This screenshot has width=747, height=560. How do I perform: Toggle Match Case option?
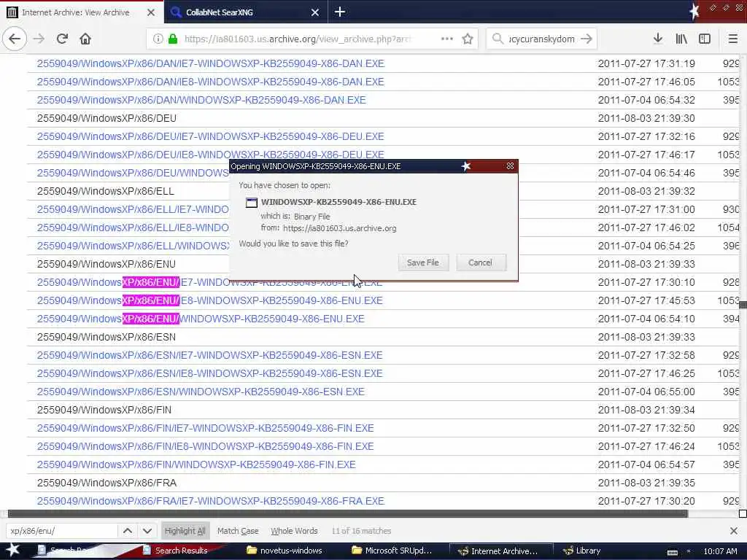coord(238,531)
